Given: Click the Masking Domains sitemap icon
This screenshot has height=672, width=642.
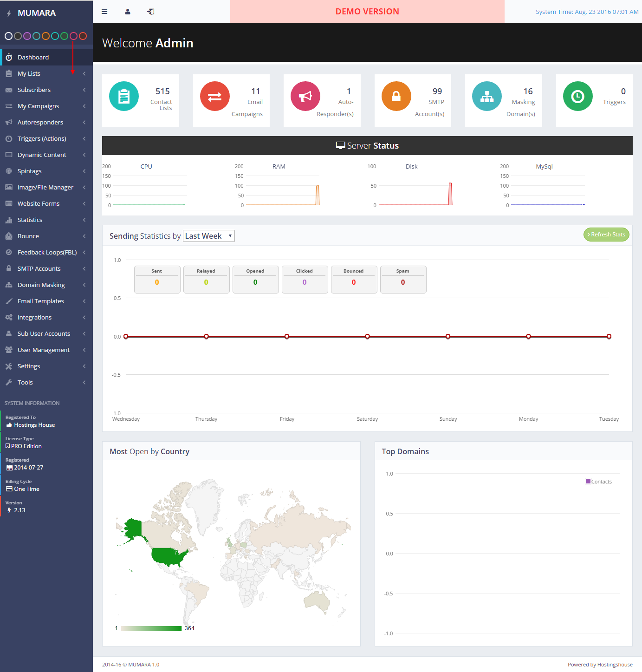Looking at the screenshot, I should [487, 96].
